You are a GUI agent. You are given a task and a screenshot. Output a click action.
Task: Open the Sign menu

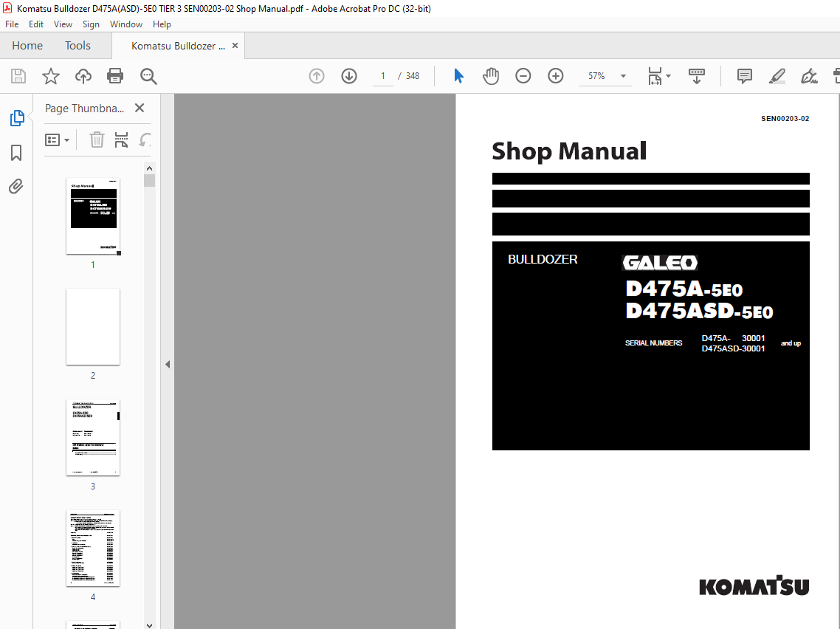pos(91,24)
